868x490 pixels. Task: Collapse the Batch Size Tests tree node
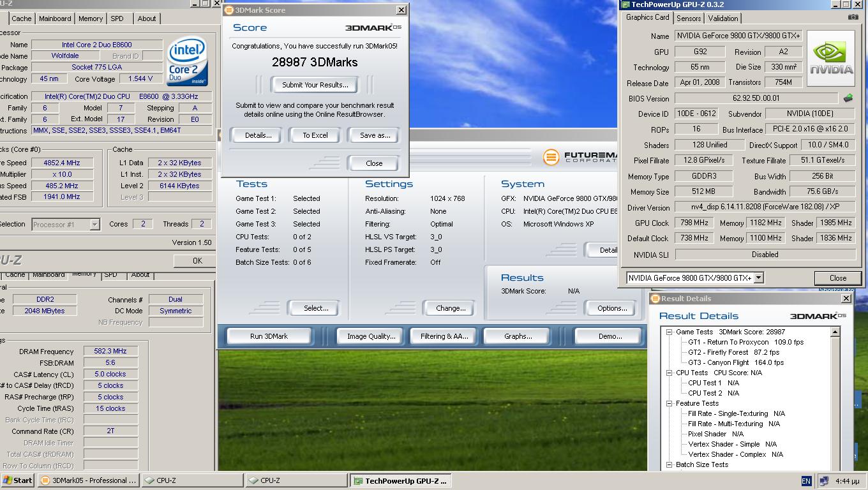(670, 464)
